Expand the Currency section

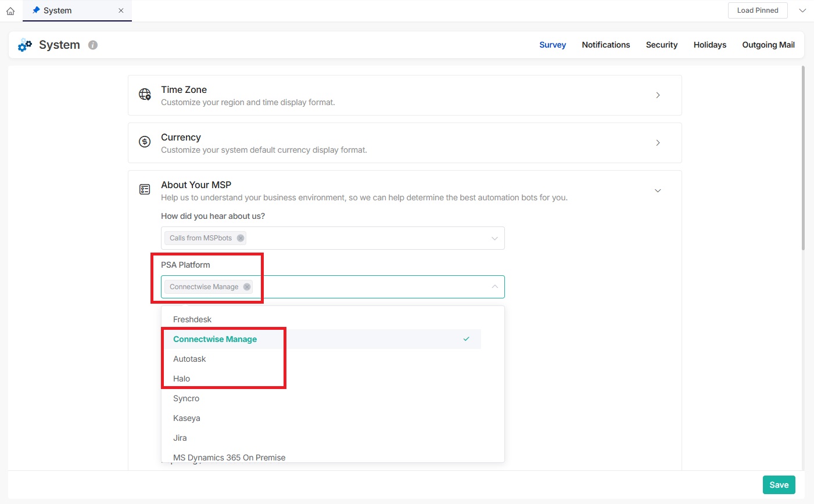pos(658,143)
